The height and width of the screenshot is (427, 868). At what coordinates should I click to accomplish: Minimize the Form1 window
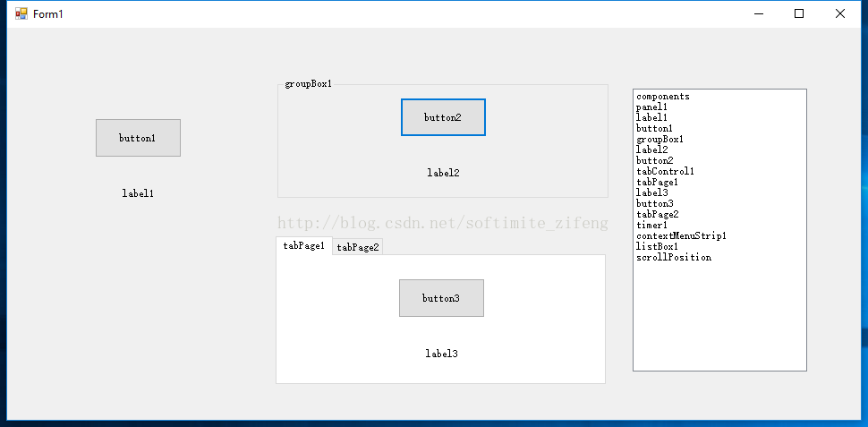pyautogui.click(x=759, y=13)
